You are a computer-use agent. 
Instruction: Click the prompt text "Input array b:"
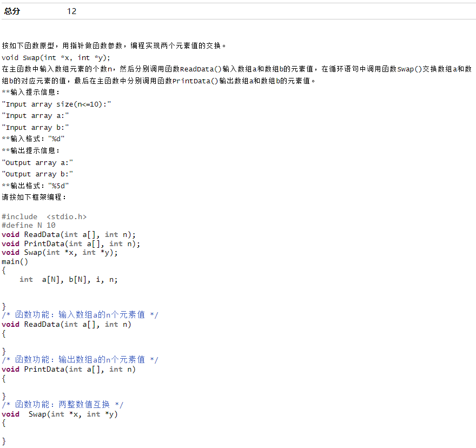(x=35, y=128)
